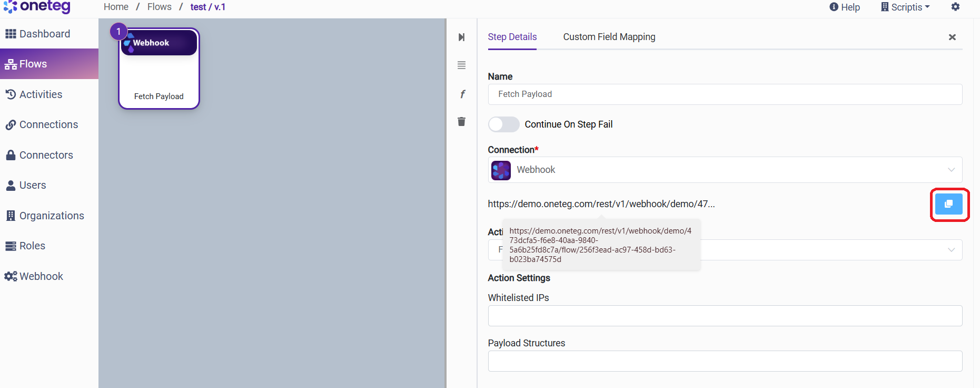Open the list lines icon in side strip
Screen dimensions: 980x388
(x=461, y=65)
